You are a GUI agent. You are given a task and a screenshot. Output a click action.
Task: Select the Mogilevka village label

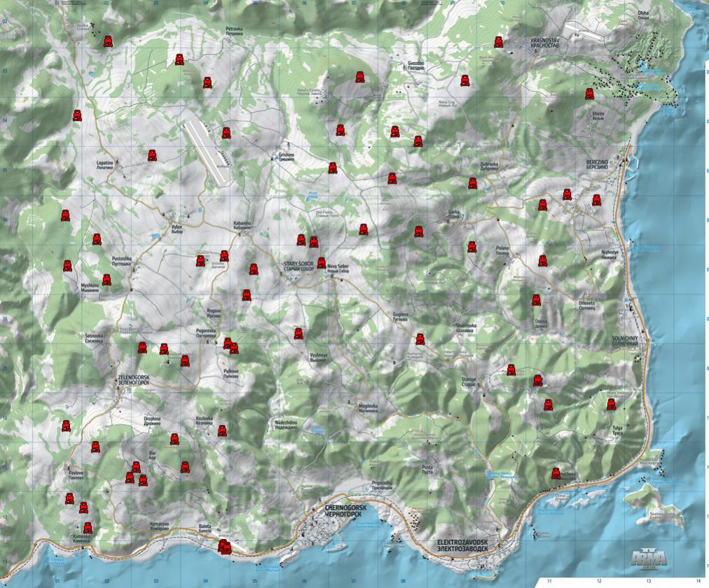click(x=368, y=408)
